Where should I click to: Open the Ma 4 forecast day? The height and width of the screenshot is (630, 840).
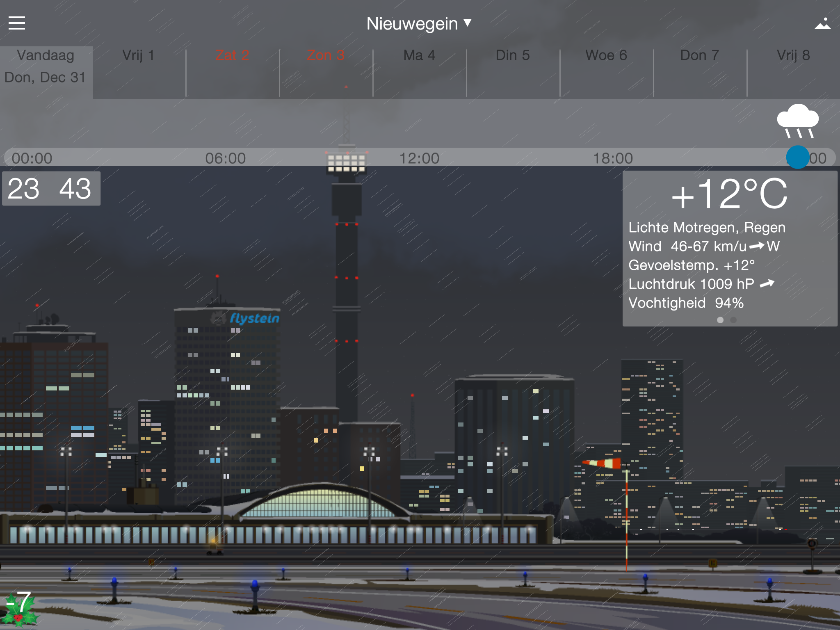pyautogui.click(x=419, y=55)
